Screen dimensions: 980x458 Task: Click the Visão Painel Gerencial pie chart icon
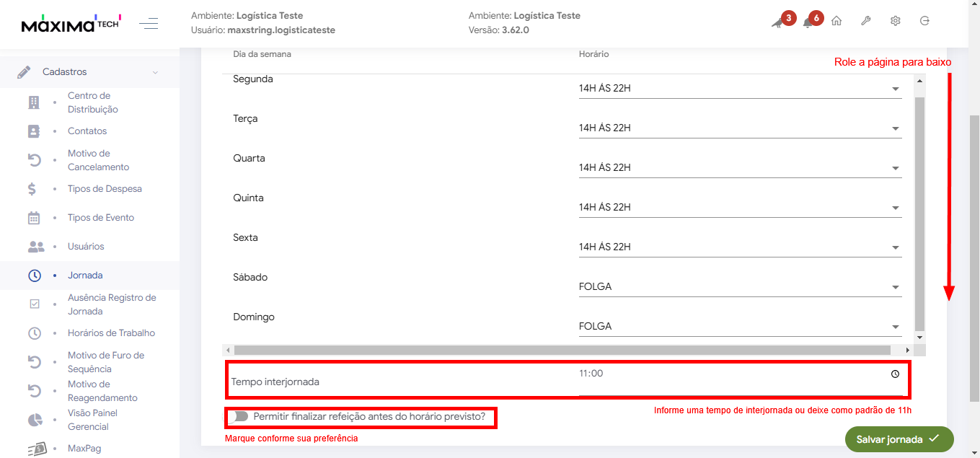pyautogui.click(x=35, y=420)
